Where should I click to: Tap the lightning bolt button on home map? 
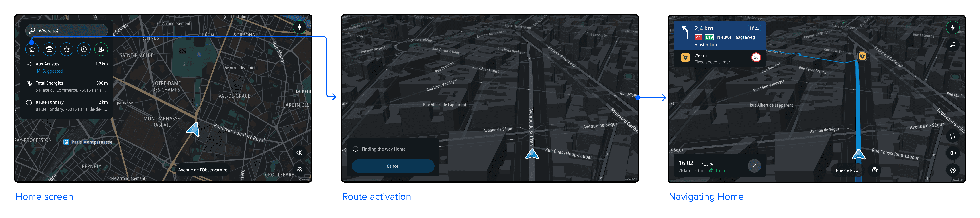[299, 27]
